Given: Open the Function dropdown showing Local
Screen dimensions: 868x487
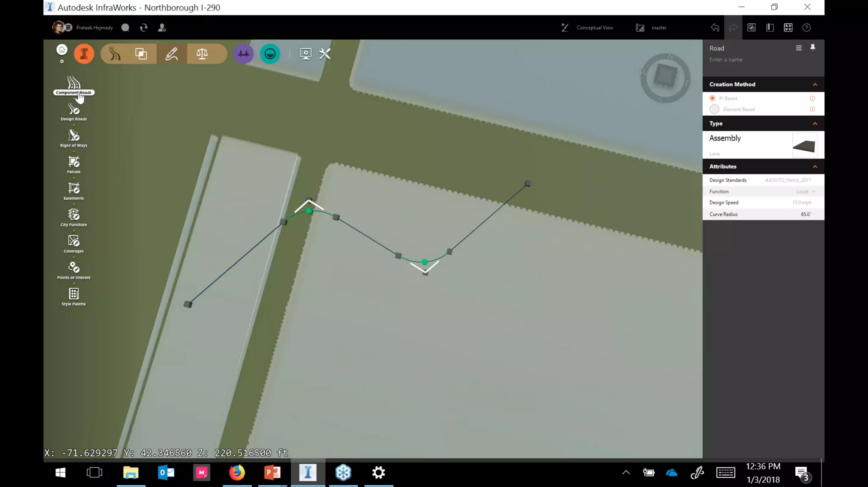Looking at the screenshot, I should click(x=806, y=191).
